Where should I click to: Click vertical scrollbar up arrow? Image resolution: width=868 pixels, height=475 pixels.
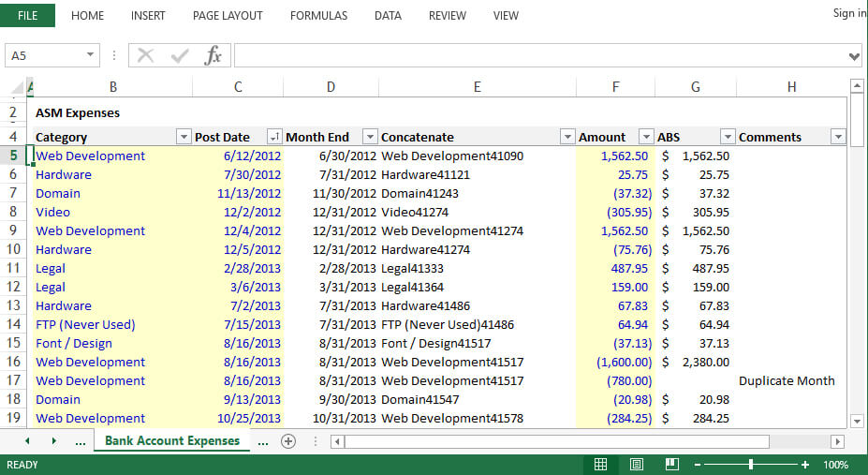click(857, 86)
